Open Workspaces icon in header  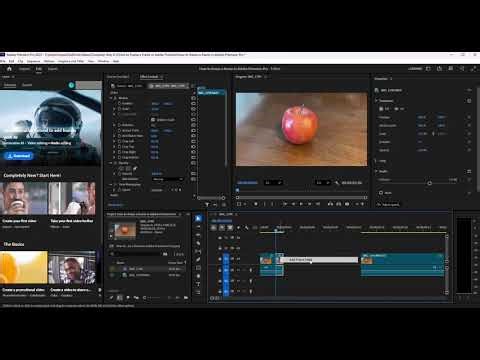tap(428, 68)
